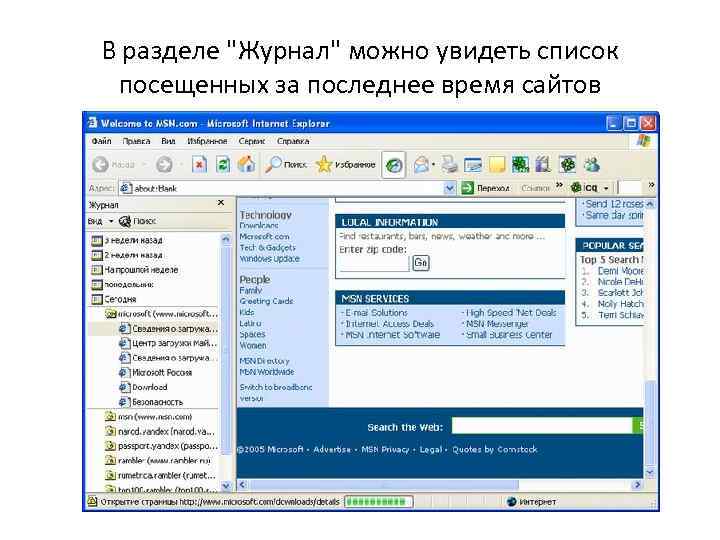The image size is (720, 540).
Task: Click the Greeting Cards link
Action: [x=266, y=301]
